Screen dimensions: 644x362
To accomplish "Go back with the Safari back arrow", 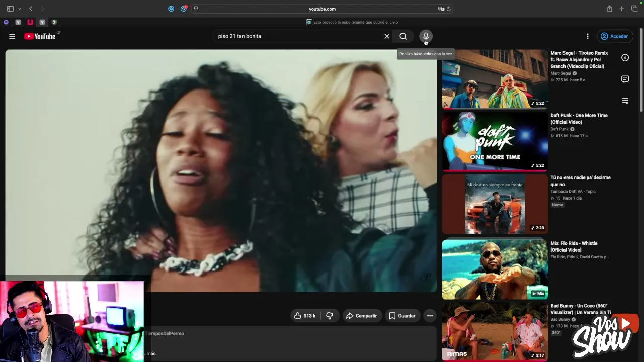I will point(31,9).
